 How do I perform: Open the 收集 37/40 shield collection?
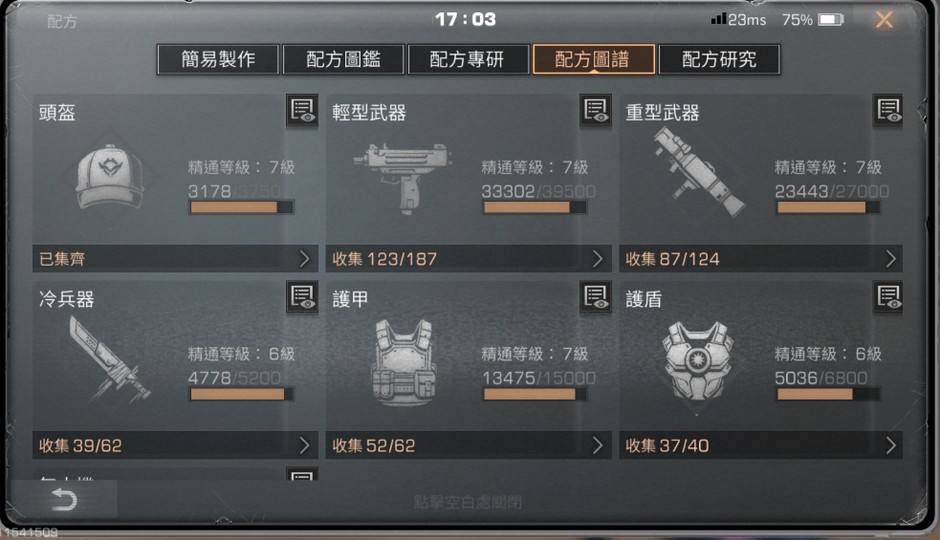coord(761,445)
